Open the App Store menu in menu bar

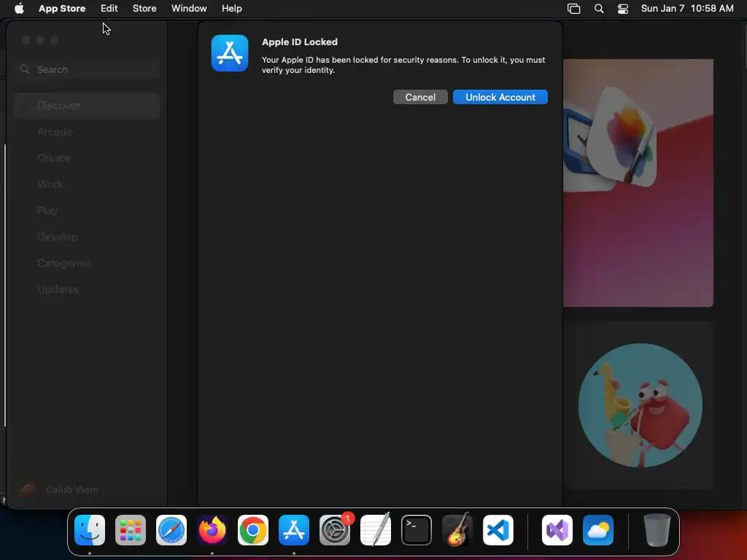62,8
